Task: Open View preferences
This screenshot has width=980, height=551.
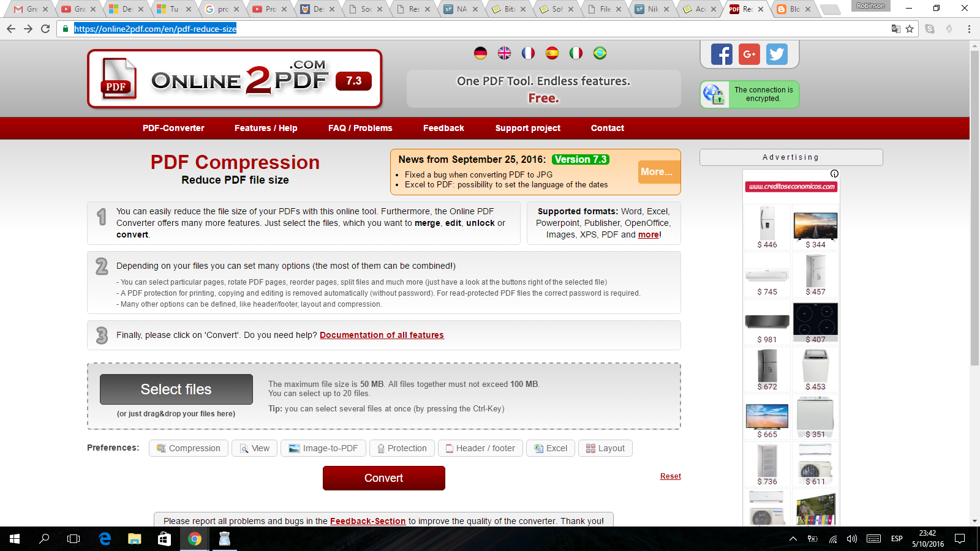Action: coord(255,448)
